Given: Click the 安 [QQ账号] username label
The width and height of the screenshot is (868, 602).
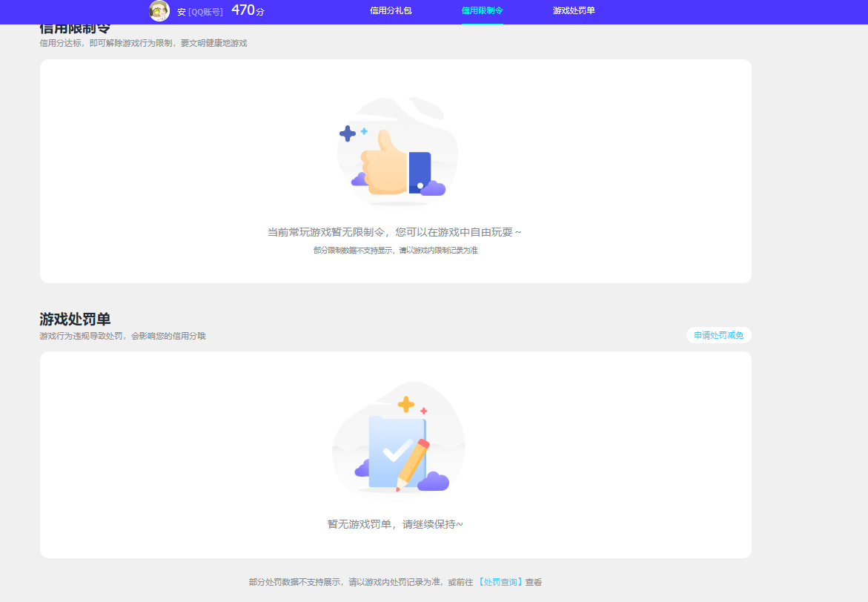Looking at the screenshot, I should click(x=202, y=12).
